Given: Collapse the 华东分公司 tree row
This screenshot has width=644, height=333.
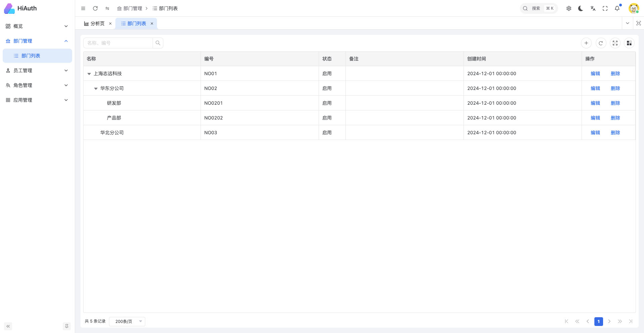Looking at the screenshot, I should (x=96, y=89).
